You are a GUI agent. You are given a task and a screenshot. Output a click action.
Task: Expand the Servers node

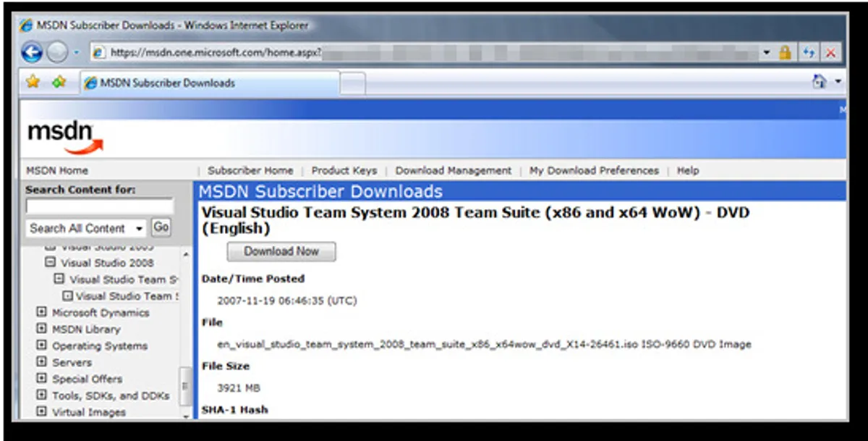(42, 362)
